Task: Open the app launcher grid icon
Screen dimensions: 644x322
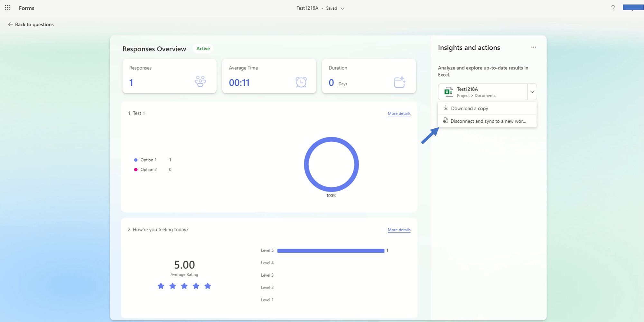Action: coord(8,8)
